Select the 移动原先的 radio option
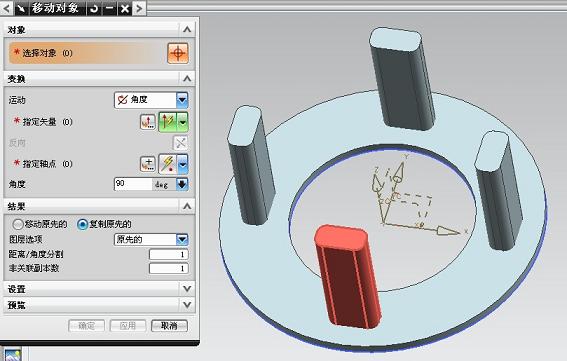 [x=17, y=224]
